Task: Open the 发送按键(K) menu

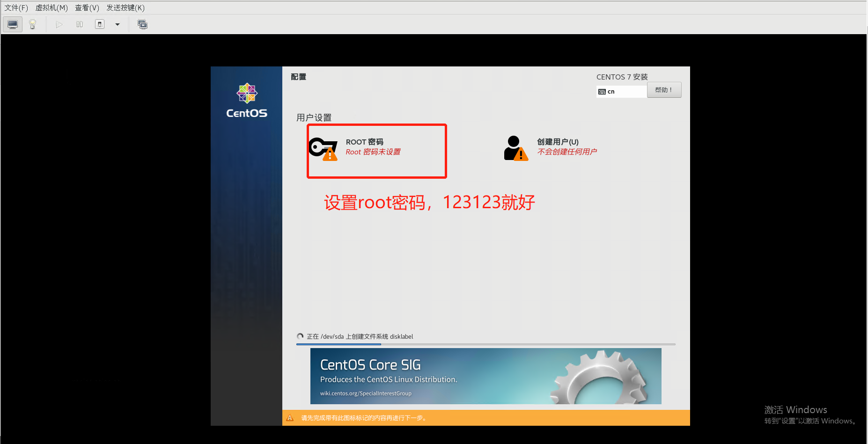Action: 125,7
